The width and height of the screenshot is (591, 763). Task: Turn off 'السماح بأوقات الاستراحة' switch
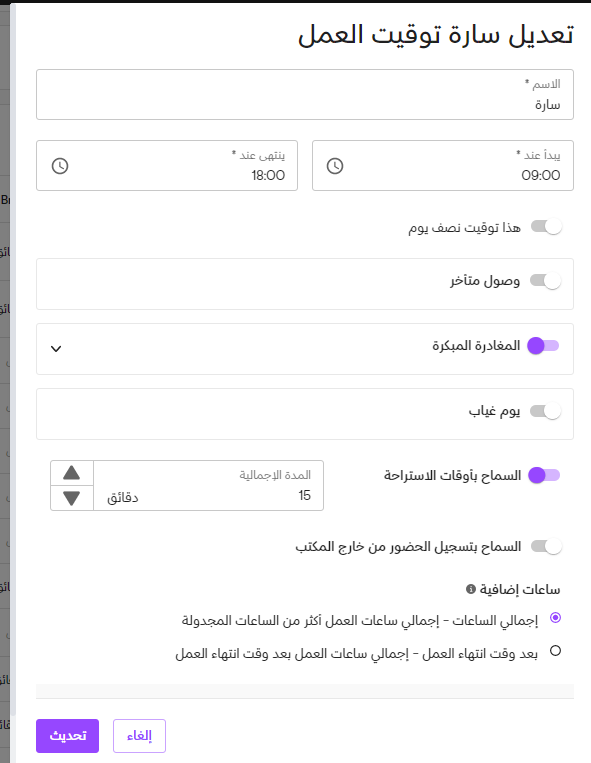tap(544, 475)
